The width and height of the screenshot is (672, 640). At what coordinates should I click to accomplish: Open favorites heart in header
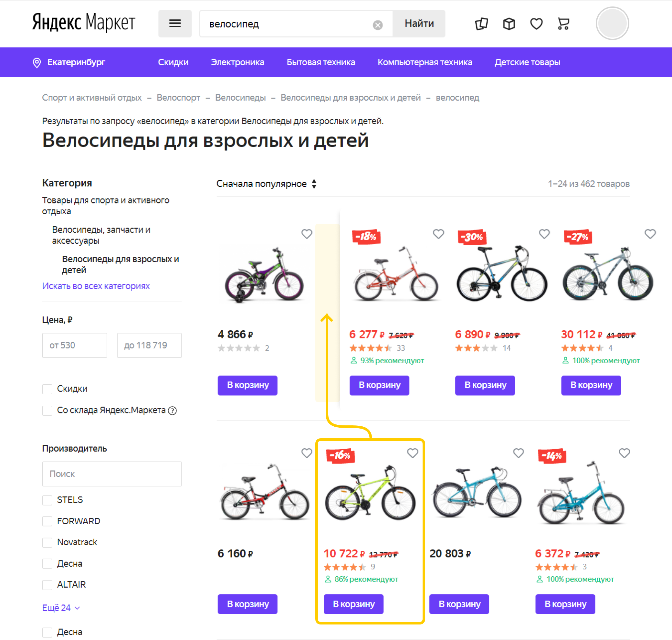point(536,24)
